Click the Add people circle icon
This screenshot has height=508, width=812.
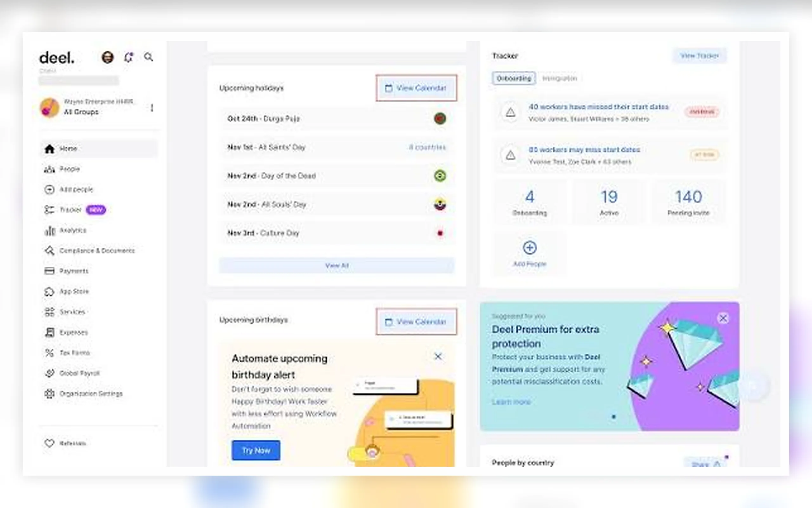49,190
